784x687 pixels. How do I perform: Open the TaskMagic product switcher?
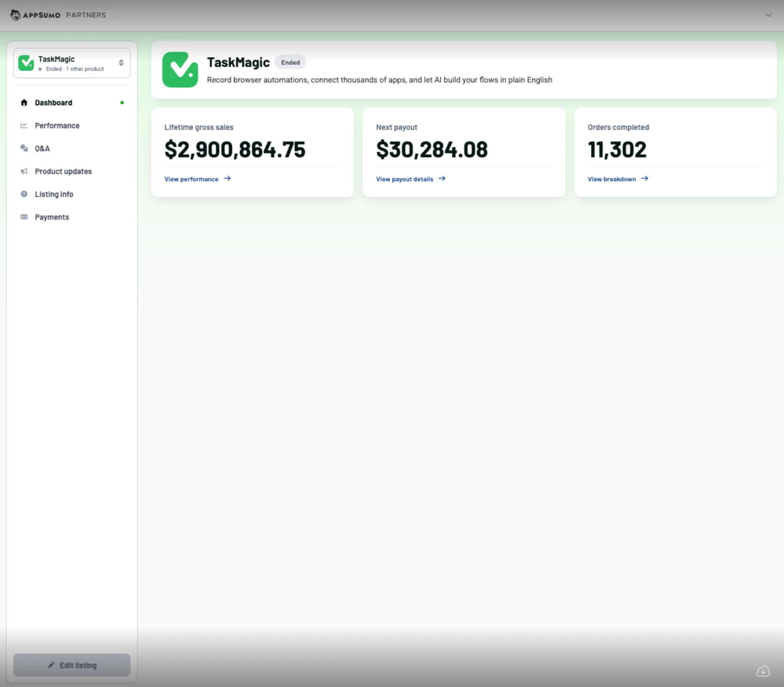tap(72, 63)
